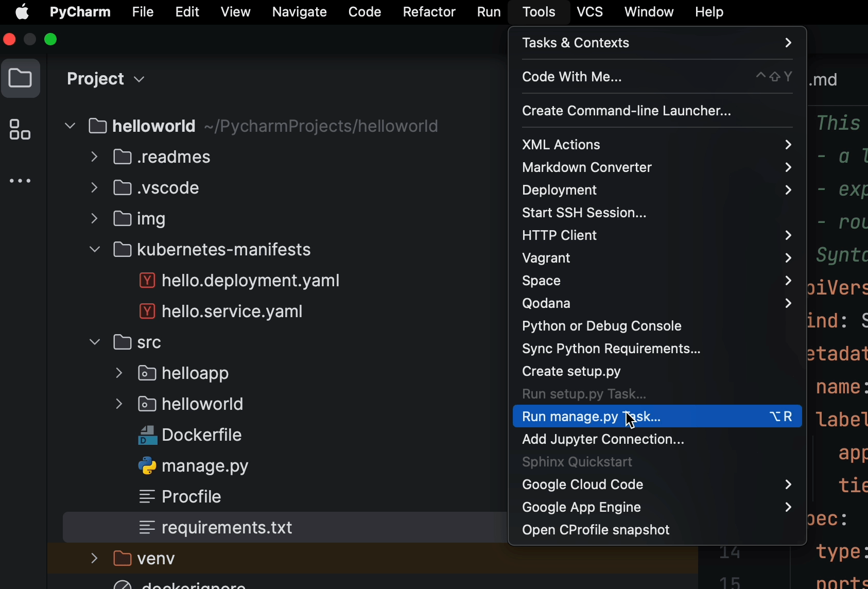
Task: Click the Python icon next to manage.py
Action: point(147,465)
